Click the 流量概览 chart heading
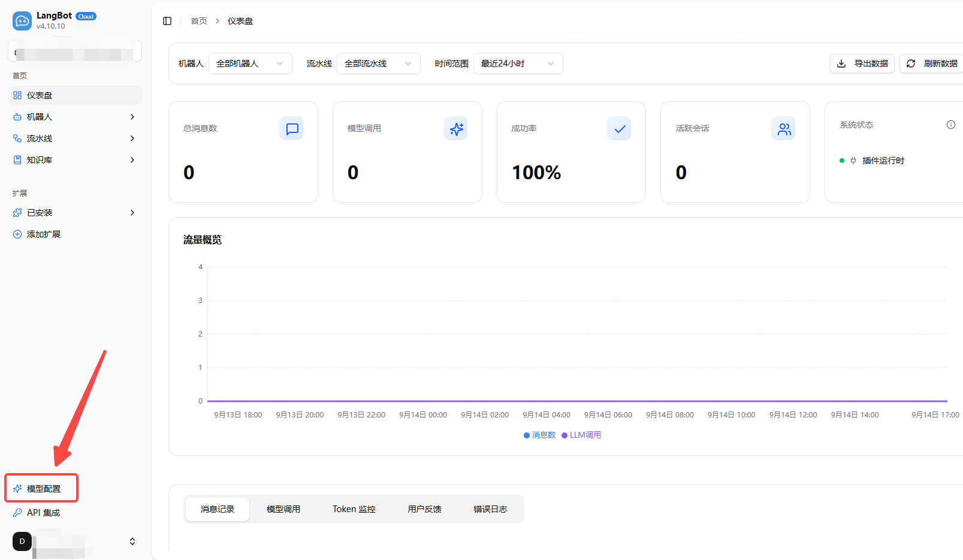963x560 pixels. coord(203,240)
